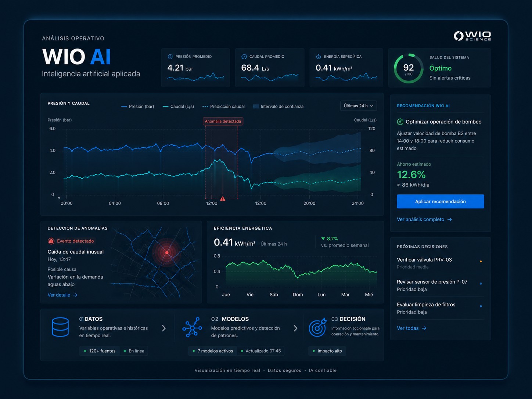
Task: Click the Datos database icon
Action: (x=60, y=327)
